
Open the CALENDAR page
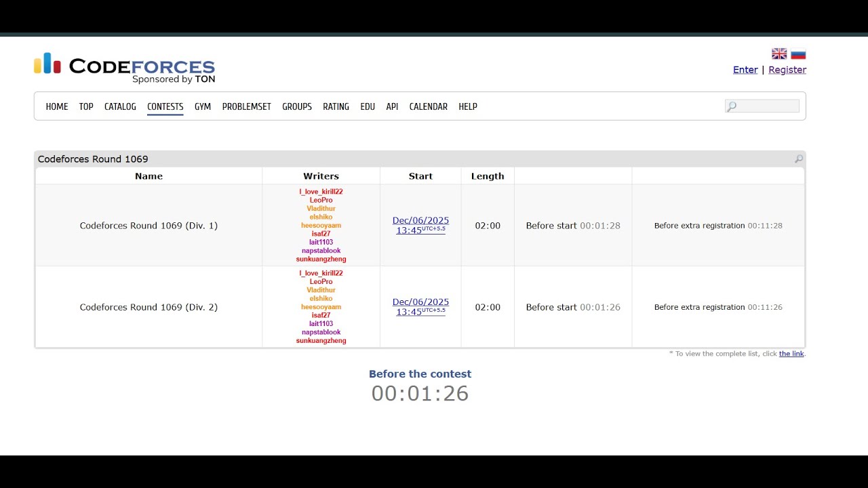(x=429, y=106)
